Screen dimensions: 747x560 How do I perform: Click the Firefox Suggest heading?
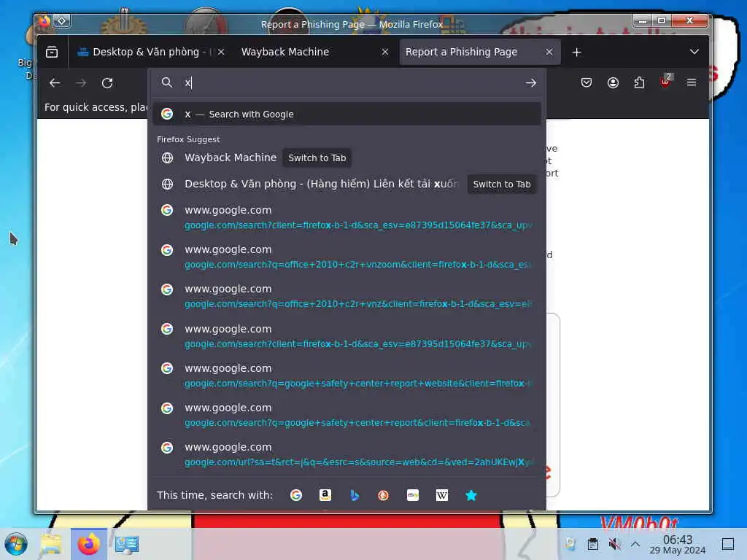tap(188, 139)
